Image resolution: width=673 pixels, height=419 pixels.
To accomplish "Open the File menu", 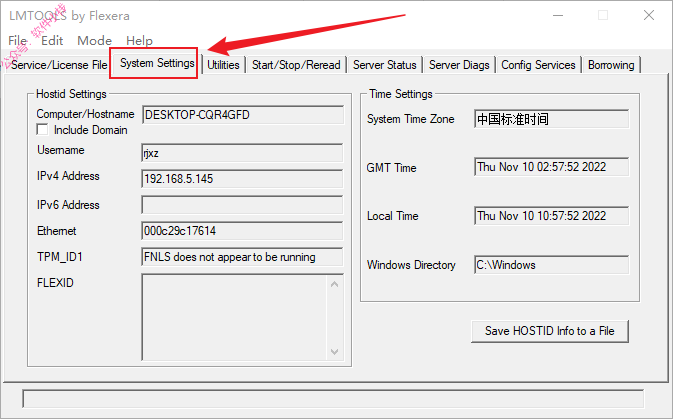I will 18,41.
